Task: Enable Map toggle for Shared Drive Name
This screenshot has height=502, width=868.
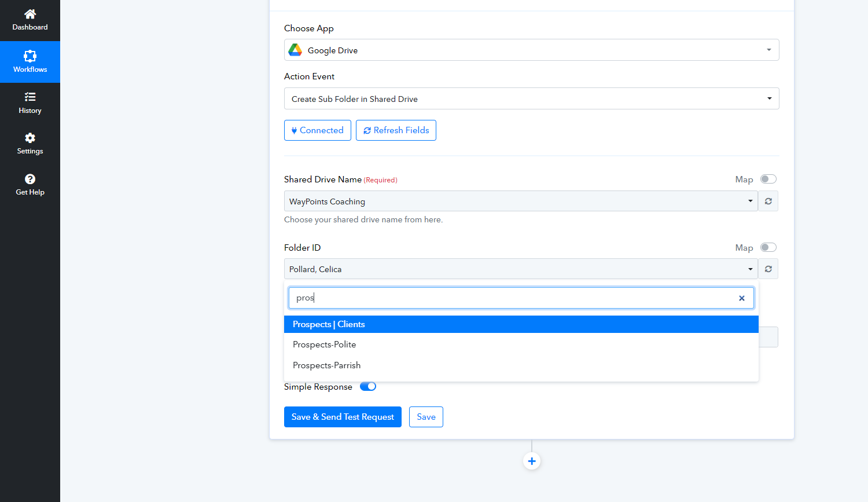Action: pyautogui.click(x=768, y=179)
